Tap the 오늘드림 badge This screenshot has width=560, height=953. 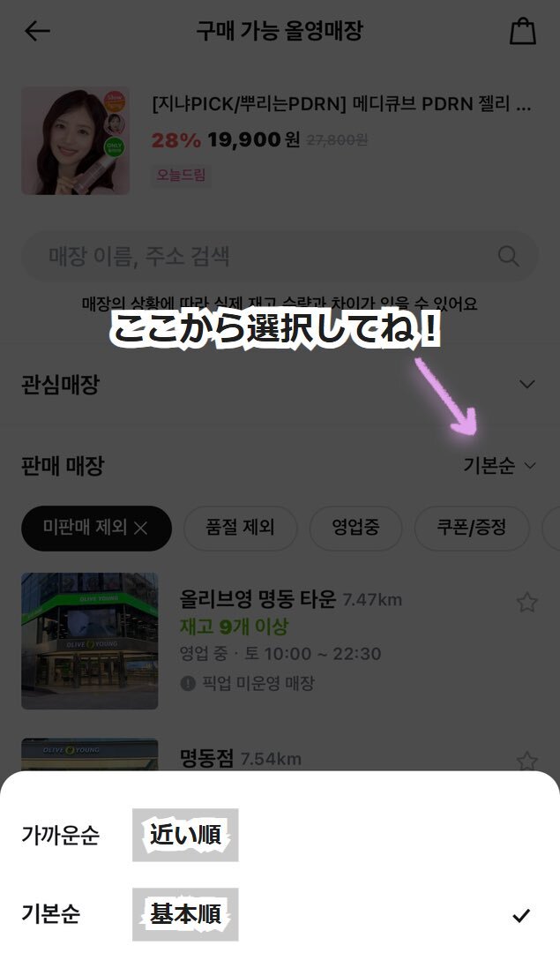181,175
